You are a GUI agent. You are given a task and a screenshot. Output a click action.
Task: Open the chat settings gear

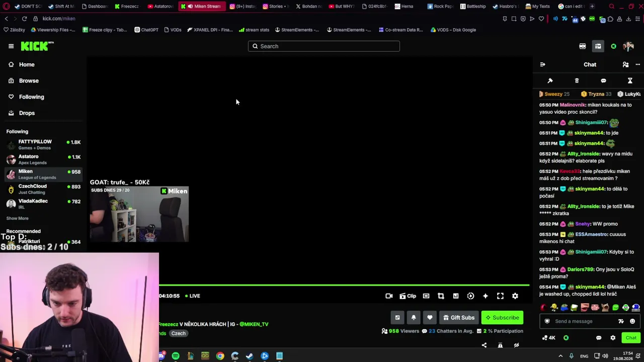click(x=613, y=338)
